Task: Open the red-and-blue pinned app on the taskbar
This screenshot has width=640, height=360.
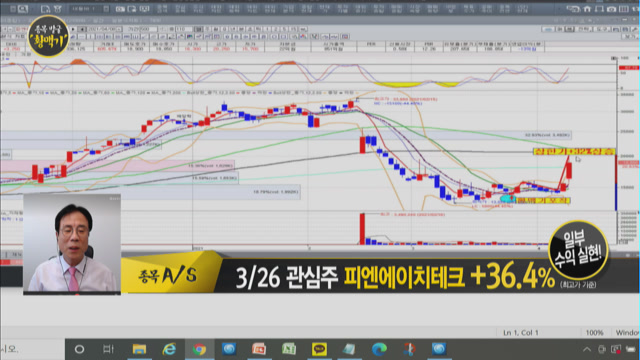Action: [x=409, y=349]
